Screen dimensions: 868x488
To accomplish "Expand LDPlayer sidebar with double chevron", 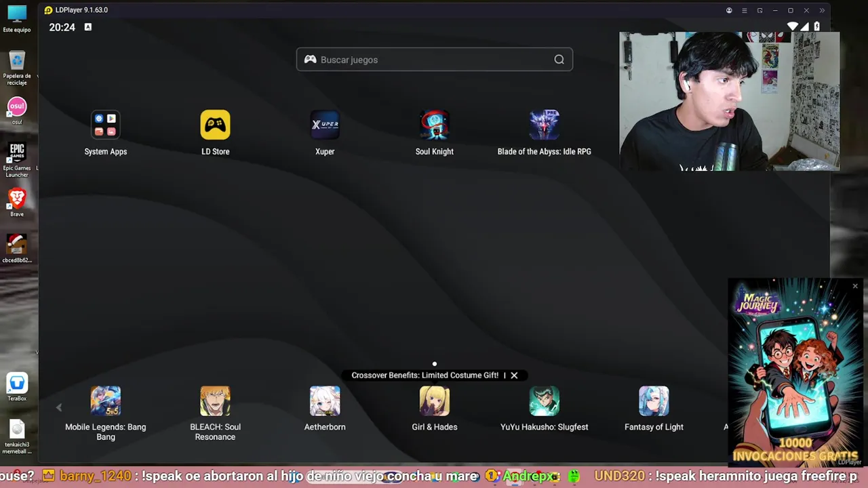I will tap(822, 10).
